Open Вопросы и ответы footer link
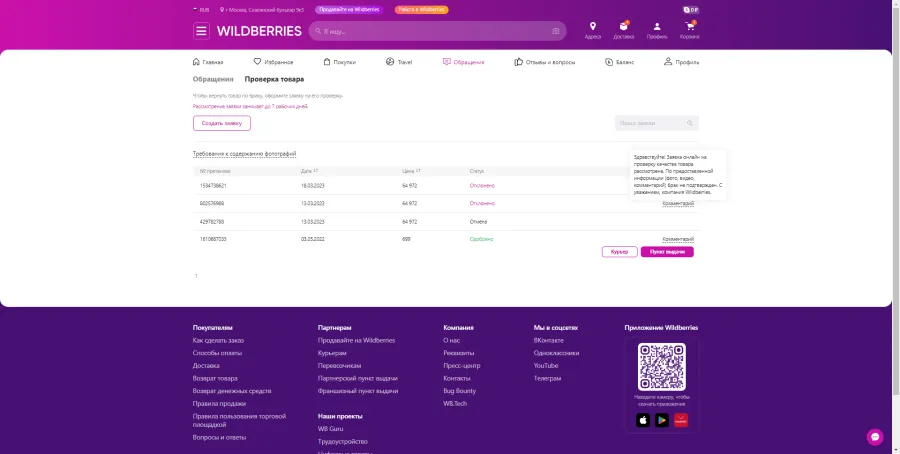900x454 pixels. [x=219, y=437]
